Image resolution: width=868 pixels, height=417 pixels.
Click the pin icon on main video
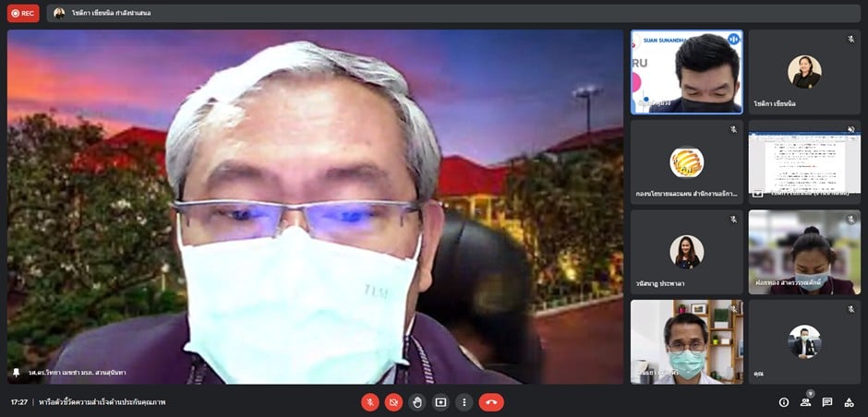click(x=16, y=372)
